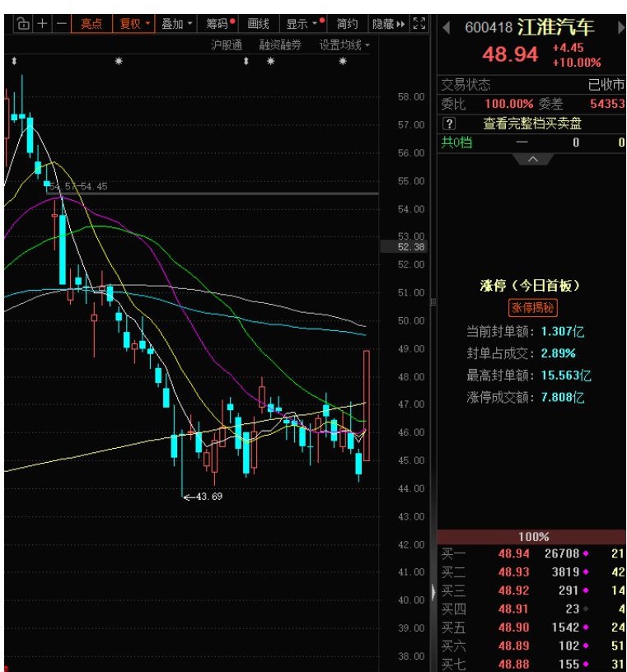Click the 沪股通 label
Image resolution: width=627 pixels, height=672 pixels.
227,44
